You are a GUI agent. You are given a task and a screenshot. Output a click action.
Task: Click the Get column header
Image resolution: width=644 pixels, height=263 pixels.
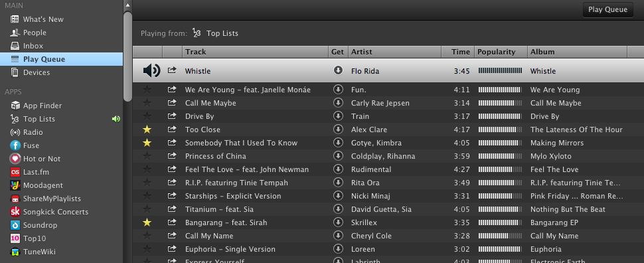coord(338,52)
